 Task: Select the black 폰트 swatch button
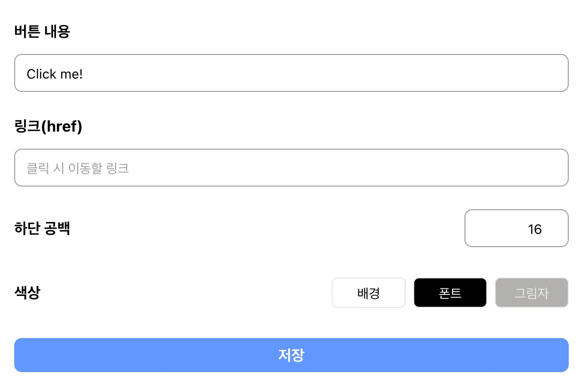[x=450, y=293]
